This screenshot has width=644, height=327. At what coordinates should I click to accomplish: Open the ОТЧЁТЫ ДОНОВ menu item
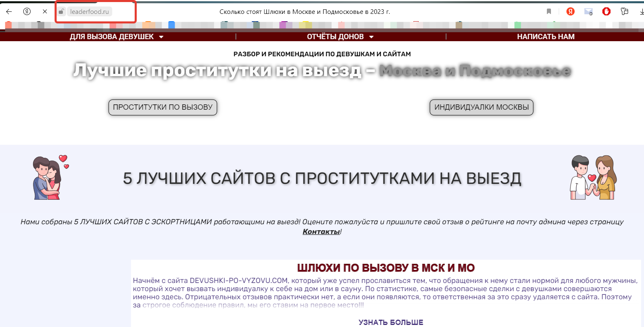click(335, 37)
